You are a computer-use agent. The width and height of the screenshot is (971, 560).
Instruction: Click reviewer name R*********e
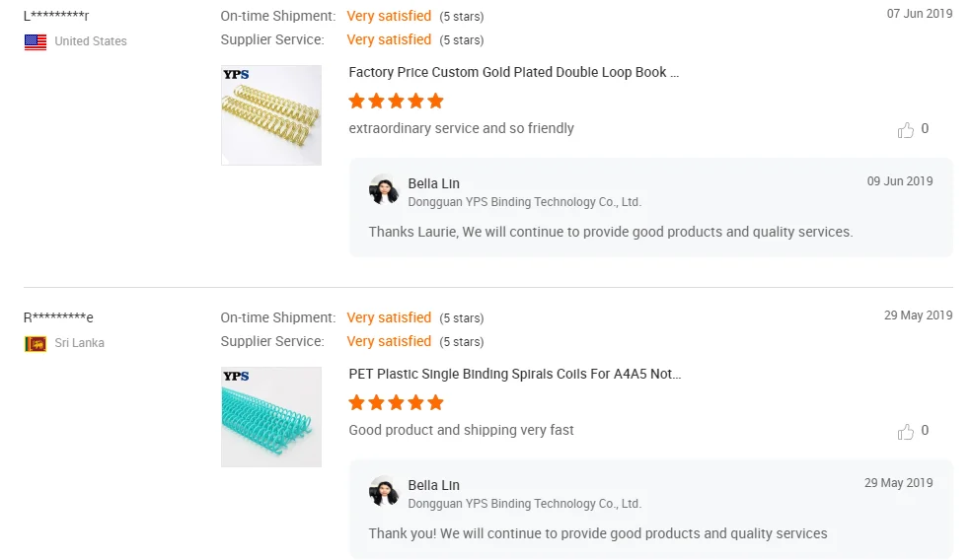pyautogui.click(x=58, y=317)
